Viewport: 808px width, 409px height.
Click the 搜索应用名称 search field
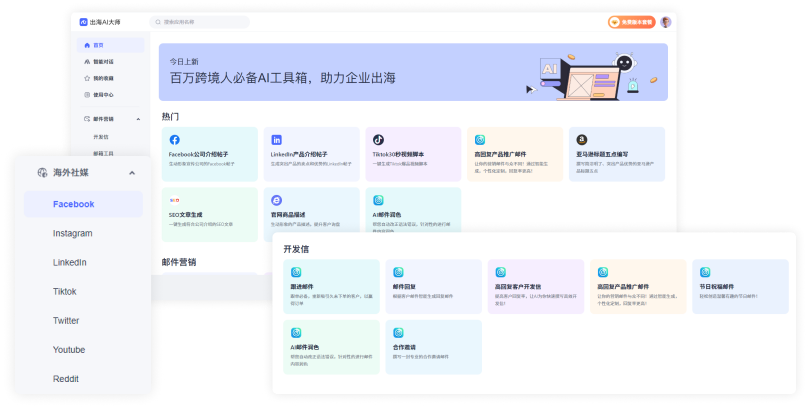coord(199,22)
